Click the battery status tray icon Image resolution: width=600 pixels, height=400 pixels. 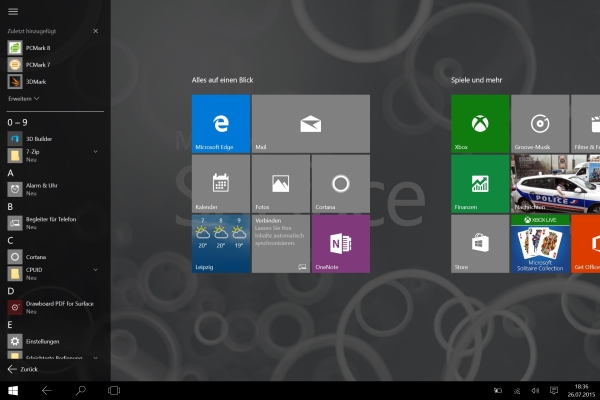click(498, 390)
